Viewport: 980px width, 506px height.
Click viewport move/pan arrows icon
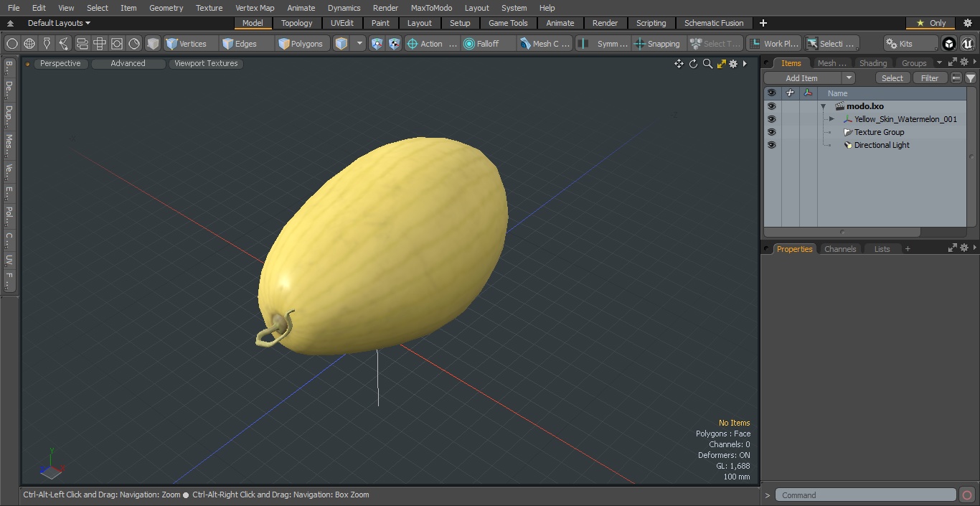tap(679, 64)
